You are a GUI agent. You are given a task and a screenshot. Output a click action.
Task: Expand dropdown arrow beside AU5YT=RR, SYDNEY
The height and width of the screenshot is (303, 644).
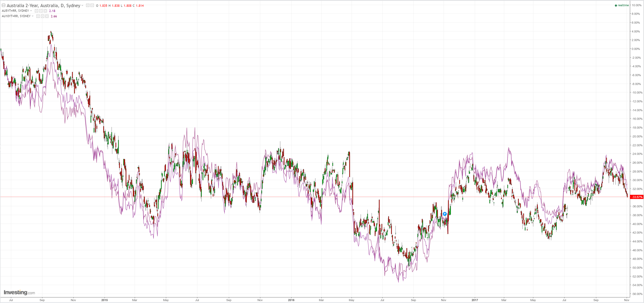point(31,11)
